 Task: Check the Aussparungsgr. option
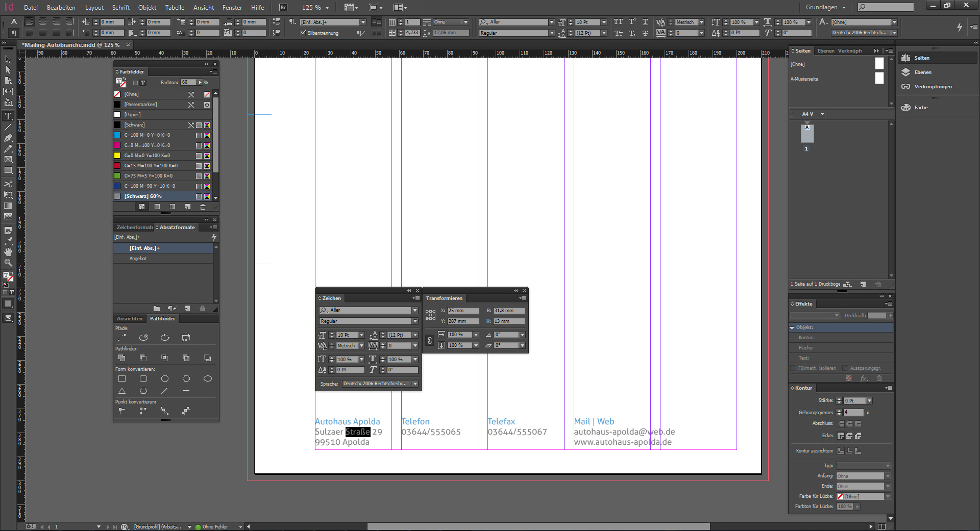click(845, 368)
